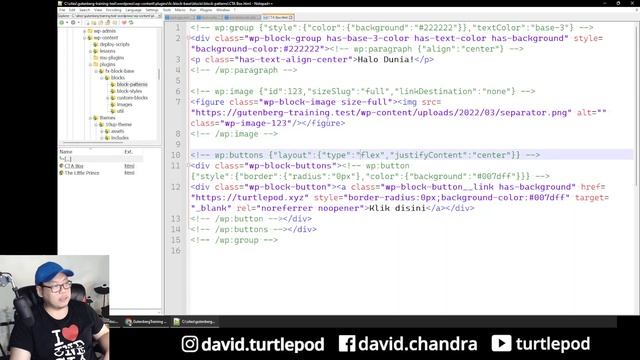Select the block-styles folder
640x360 pixels.
[129, 91]
